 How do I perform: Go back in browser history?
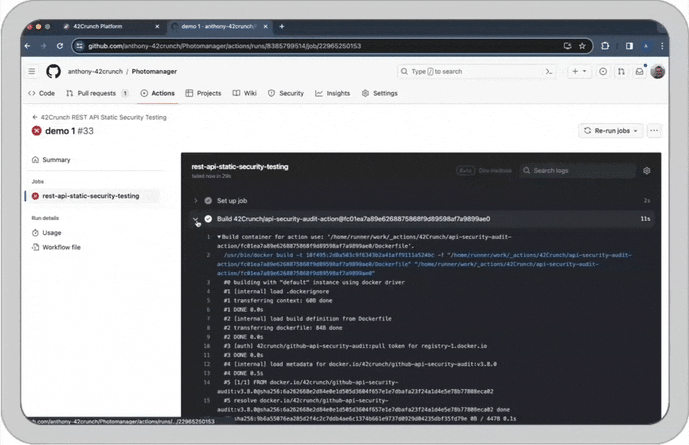pos(28,46)
